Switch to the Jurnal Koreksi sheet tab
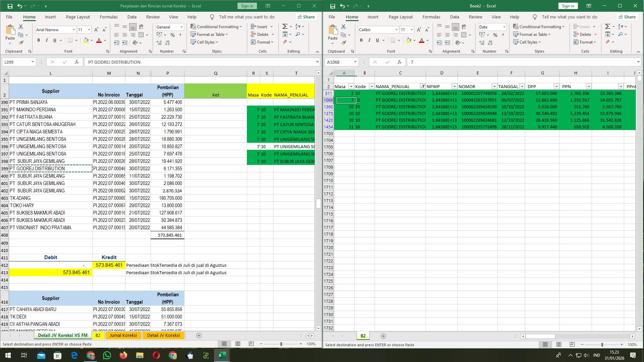644x362 pixels. pos(123,335)
